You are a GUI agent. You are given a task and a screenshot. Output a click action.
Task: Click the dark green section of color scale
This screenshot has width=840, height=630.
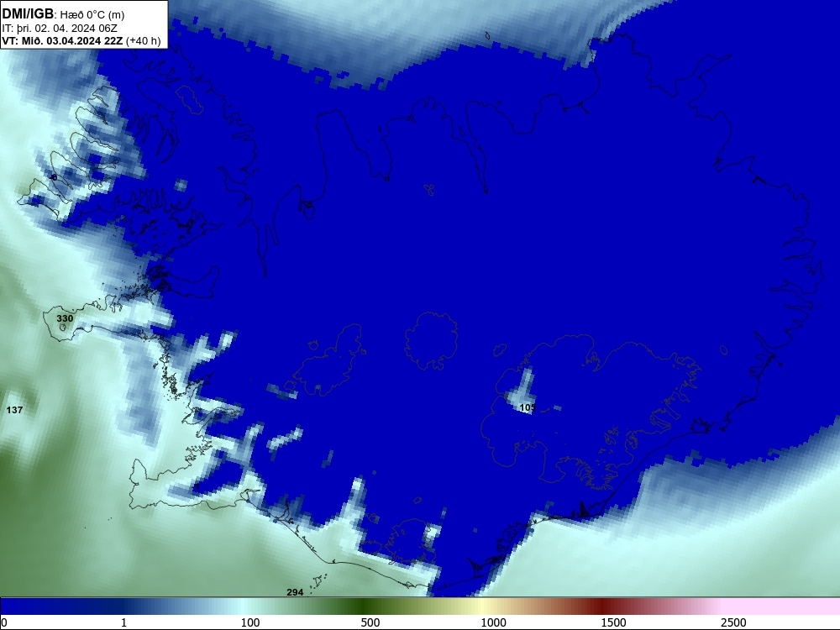coord(365,606)
